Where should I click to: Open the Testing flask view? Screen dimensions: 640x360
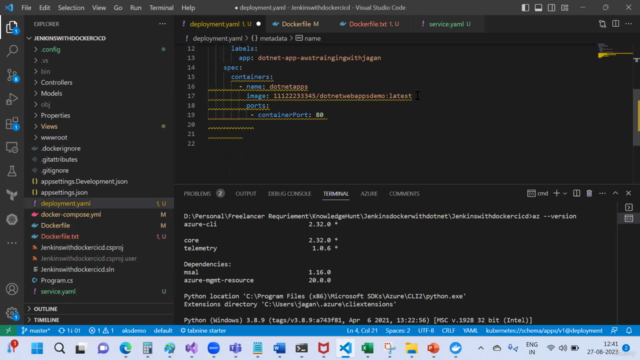click(x=12, y=171)
